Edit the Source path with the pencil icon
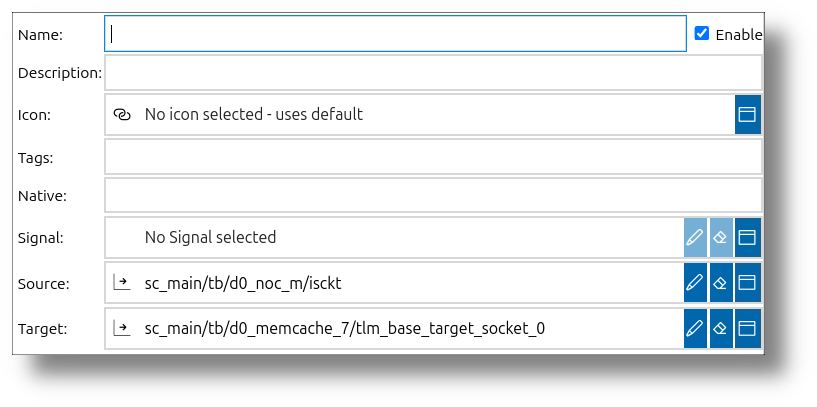 click(695, 282)
